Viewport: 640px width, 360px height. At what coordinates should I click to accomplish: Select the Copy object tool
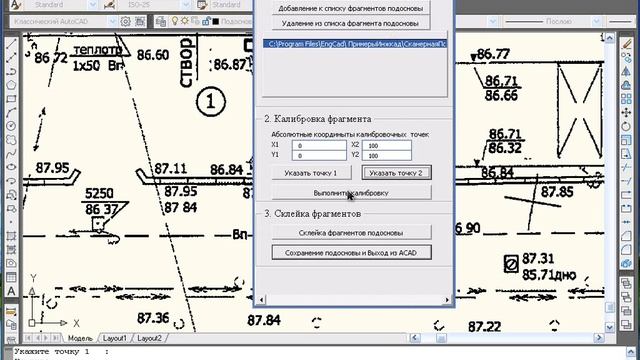[x=626, y=58]
